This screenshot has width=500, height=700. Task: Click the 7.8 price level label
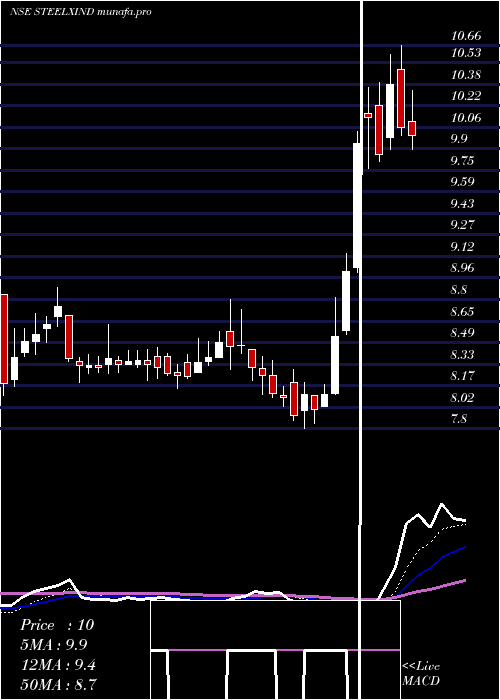click(458, 419)
